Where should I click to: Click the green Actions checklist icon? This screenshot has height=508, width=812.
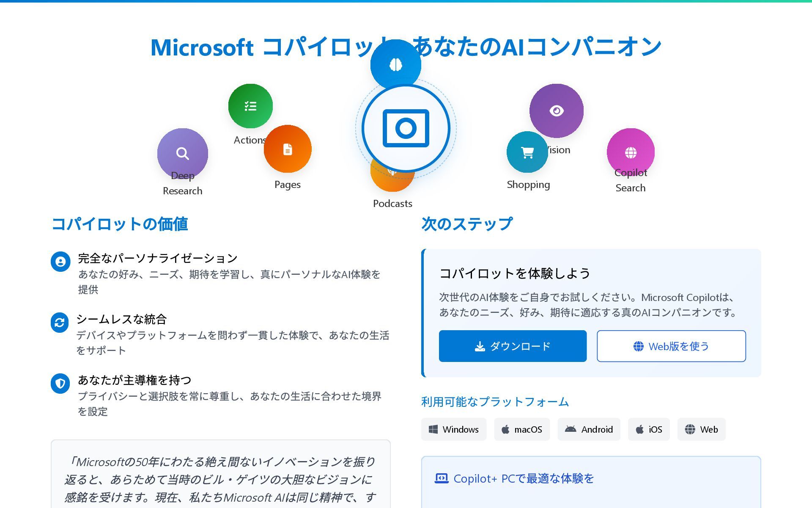tap(250, 106)
